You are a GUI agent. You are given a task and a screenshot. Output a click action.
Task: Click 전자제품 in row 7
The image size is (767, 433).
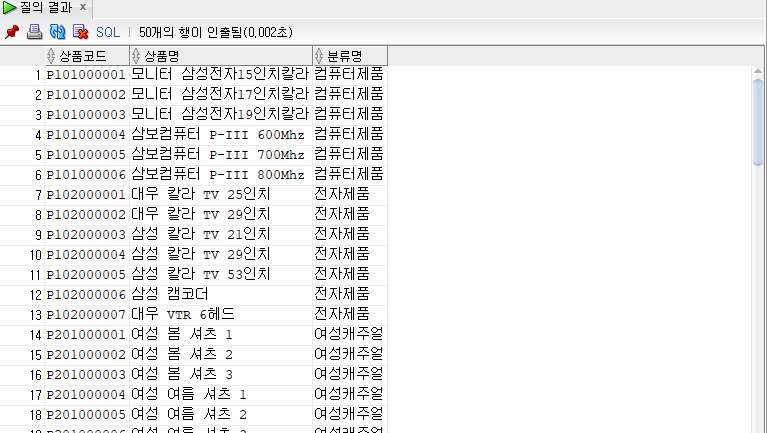(x=350, y=195)
